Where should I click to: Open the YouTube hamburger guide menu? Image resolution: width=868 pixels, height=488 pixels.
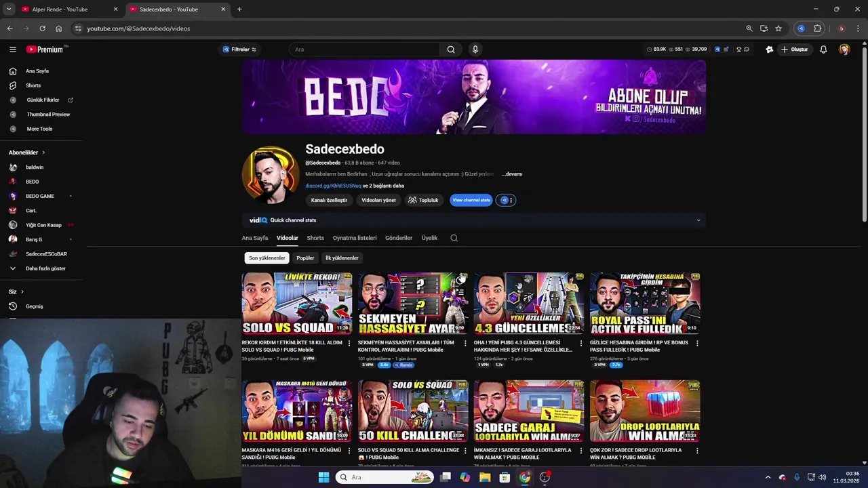click(12, 49)
